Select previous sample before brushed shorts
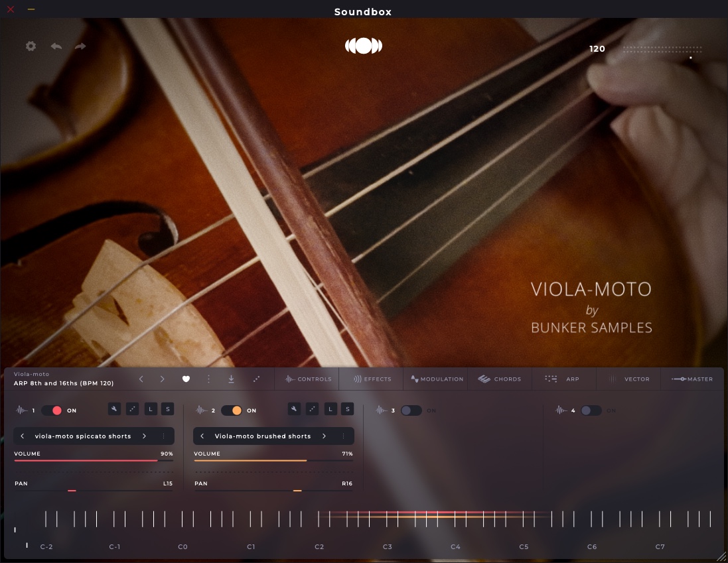This screenshot has width=728, height=563. 202,436
